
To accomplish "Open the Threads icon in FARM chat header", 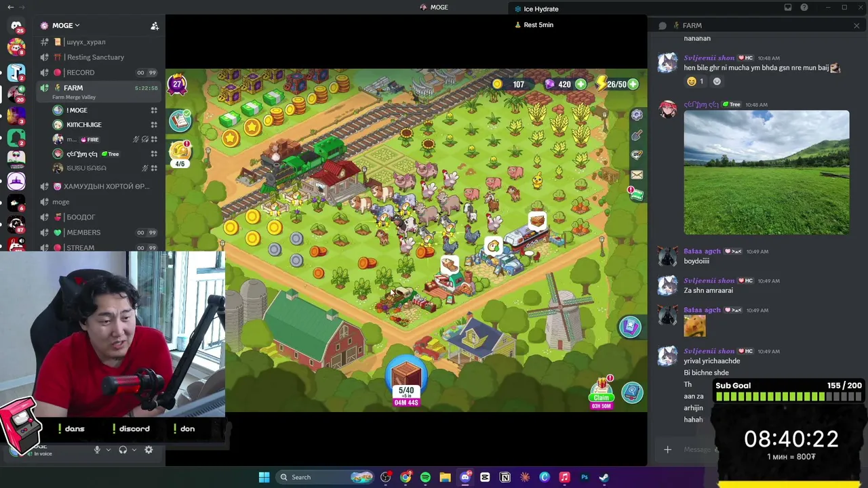I will 663,26.
